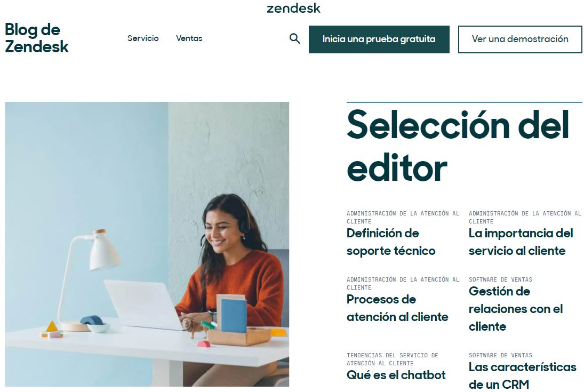
Task: Click category label above Definición de soporte técnico
Action: 403,217
